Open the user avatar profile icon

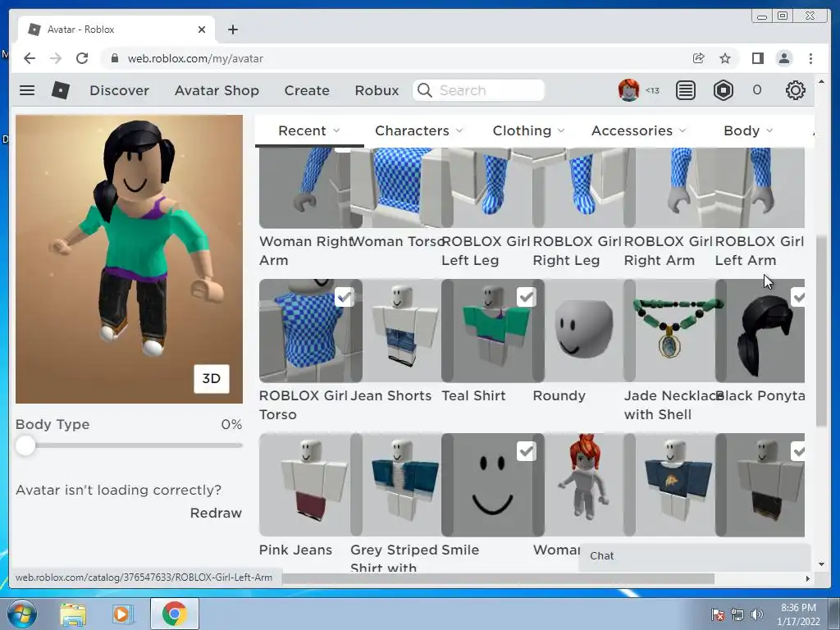point(629,90)
